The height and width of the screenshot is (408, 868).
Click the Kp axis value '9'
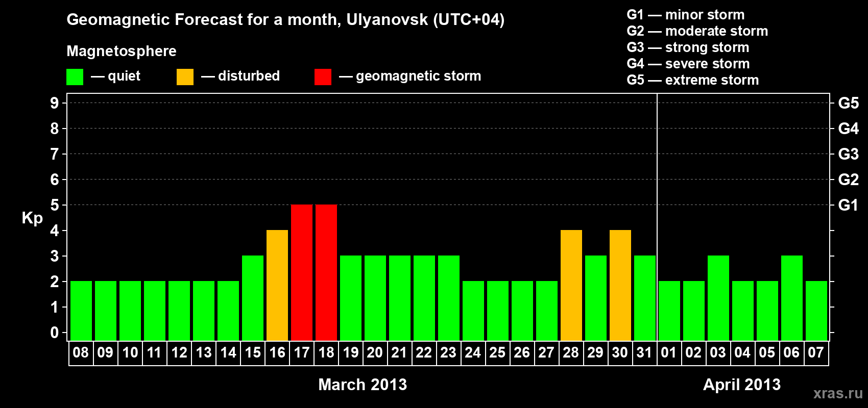point(55,103)
